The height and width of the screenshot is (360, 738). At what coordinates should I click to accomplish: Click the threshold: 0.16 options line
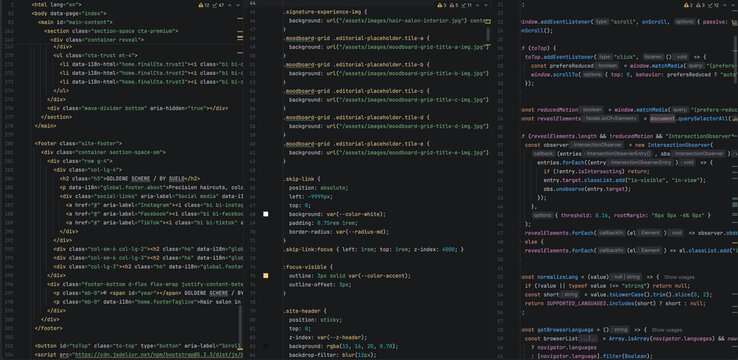pos(621,215)
